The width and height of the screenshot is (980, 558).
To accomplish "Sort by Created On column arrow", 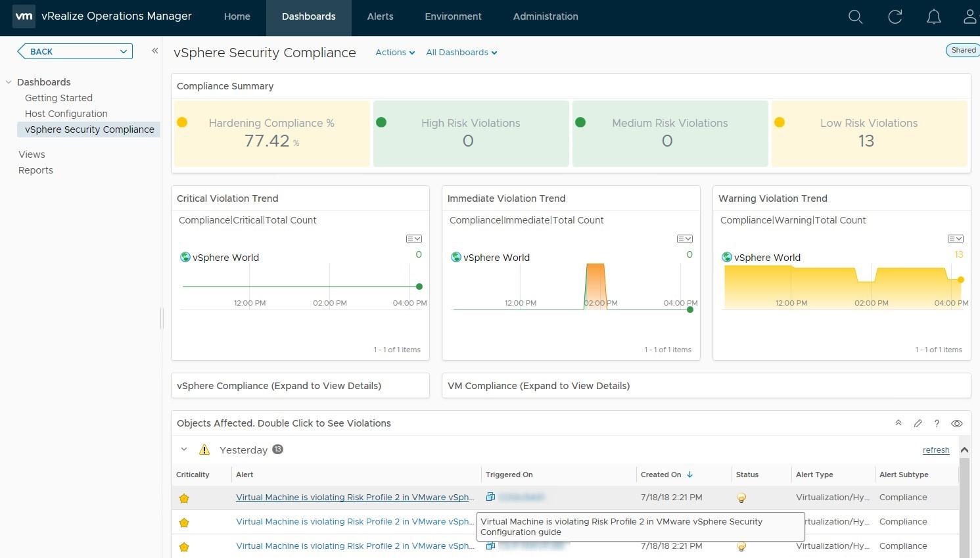I will tap(689, 475).
